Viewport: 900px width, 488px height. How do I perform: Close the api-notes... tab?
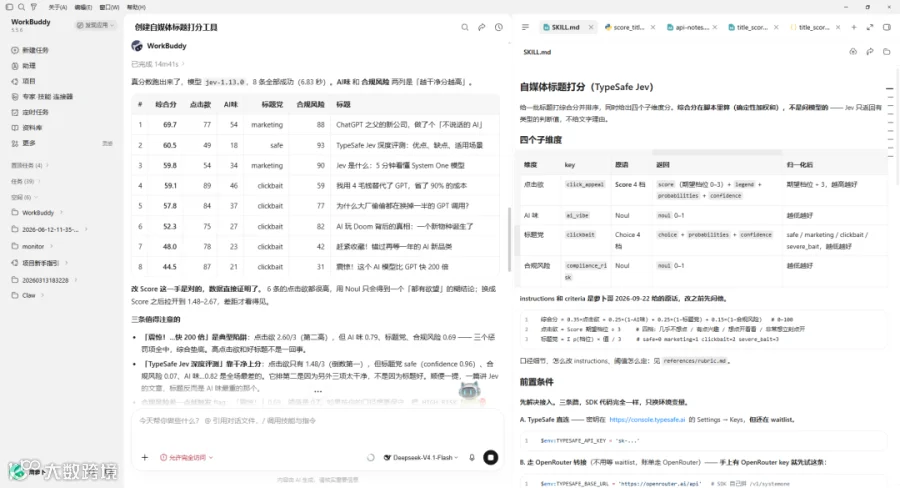[715, 27]
